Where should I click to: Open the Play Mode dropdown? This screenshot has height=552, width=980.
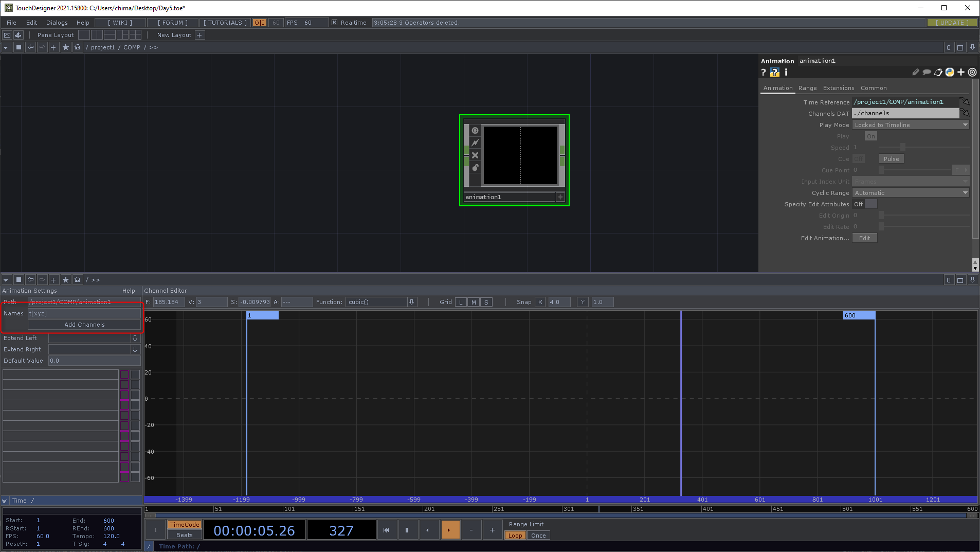pyautogui.click(x=911, y=125)
